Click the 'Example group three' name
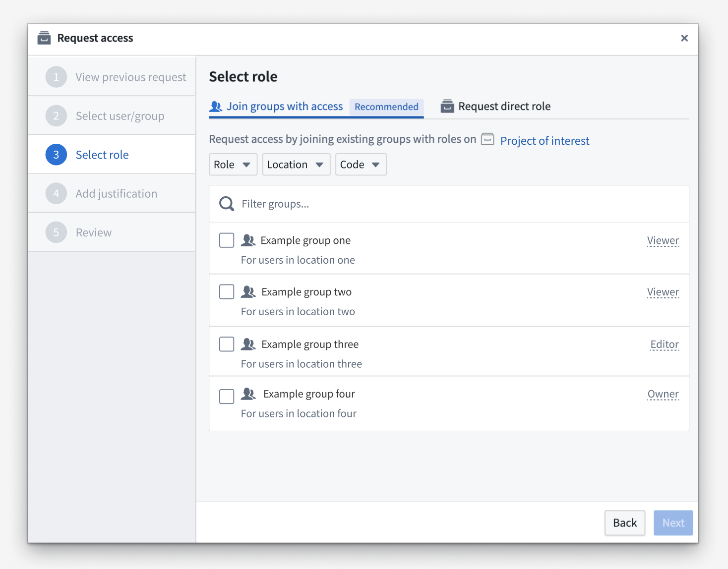 pyautogui.click(x=310, y=344)
